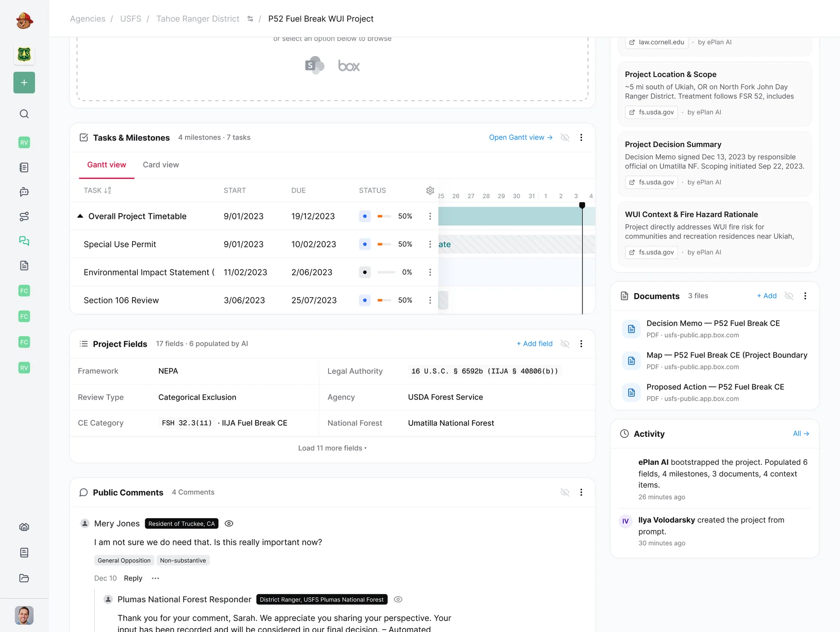Viewport: 840px width, 632px height.
Task: Open Documents panel three-dot menu
Action: point(805,296)
